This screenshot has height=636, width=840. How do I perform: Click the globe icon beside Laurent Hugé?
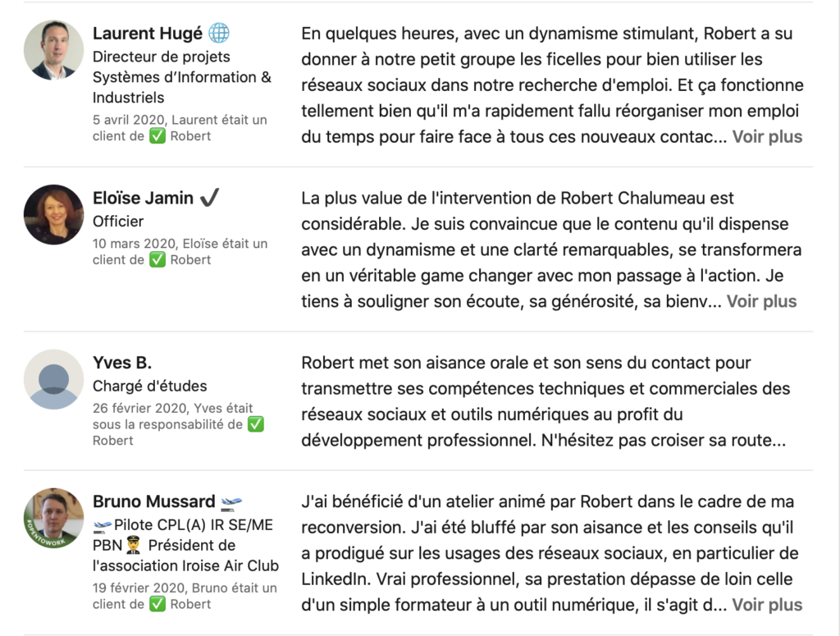pyautogui.click(x=219, y=34)
